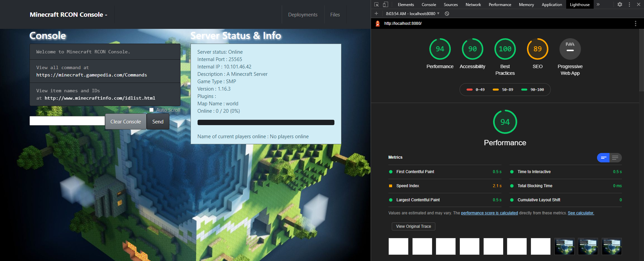Show more DevTools tabs via the chevron
Viewport: 644px width, 261px height.
pyautogui.click(x=598, y=5)
